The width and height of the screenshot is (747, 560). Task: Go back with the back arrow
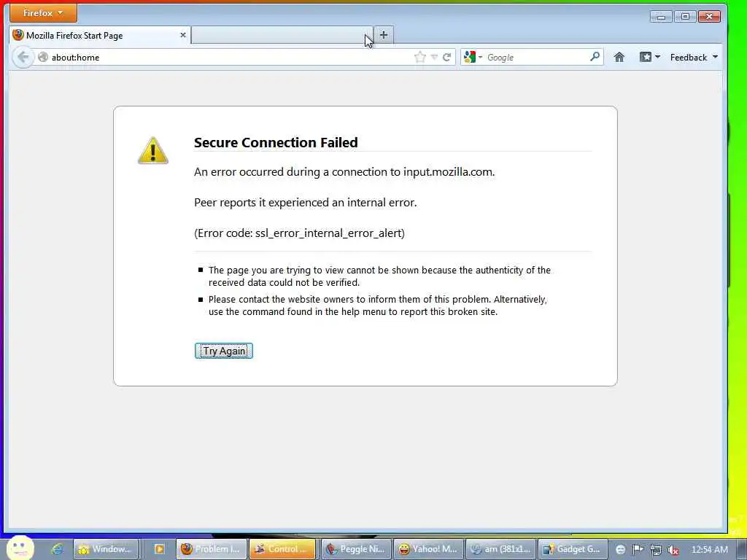(x=23, y=57)
